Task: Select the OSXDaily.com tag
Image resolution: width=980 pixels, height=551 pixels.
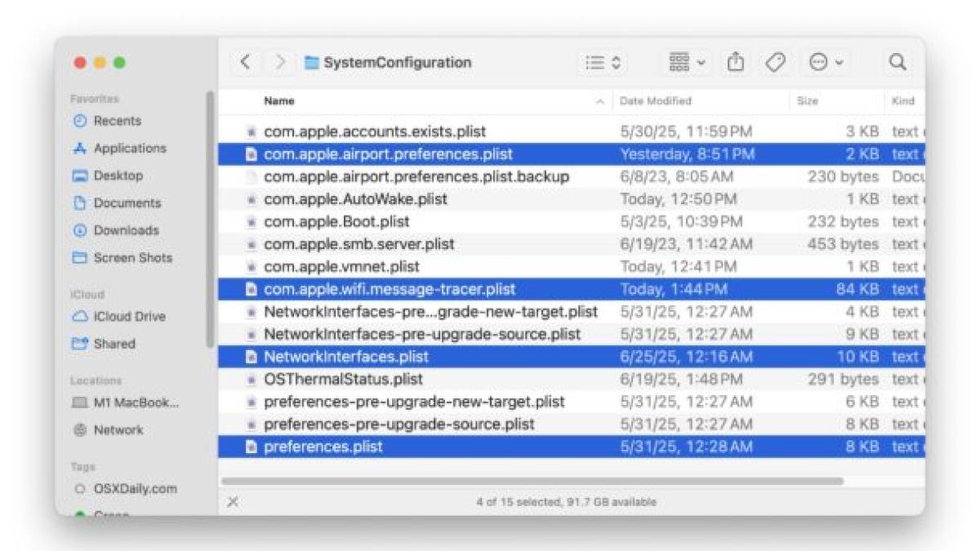Action: (135, 489)
